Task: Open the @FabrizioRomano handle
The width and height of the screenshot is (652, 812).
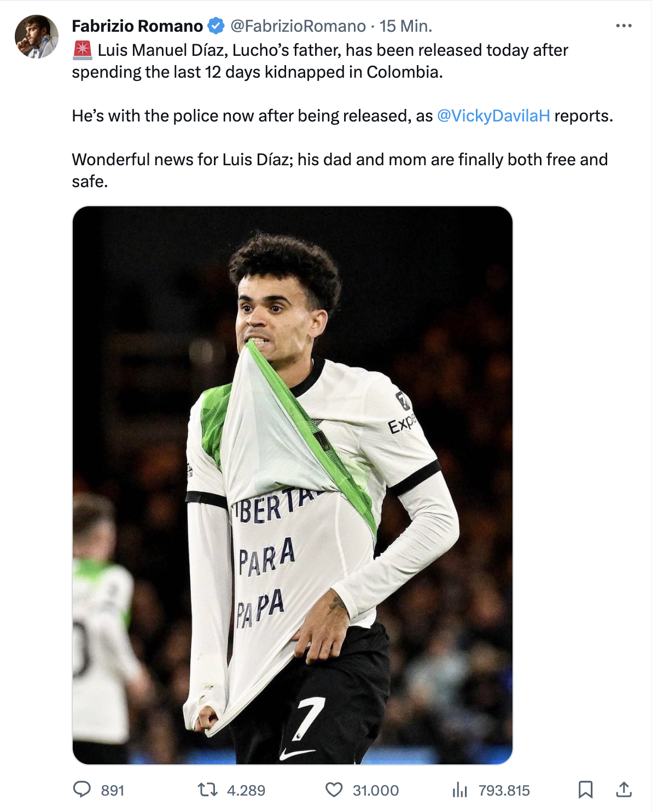Action: pos(298,26)
